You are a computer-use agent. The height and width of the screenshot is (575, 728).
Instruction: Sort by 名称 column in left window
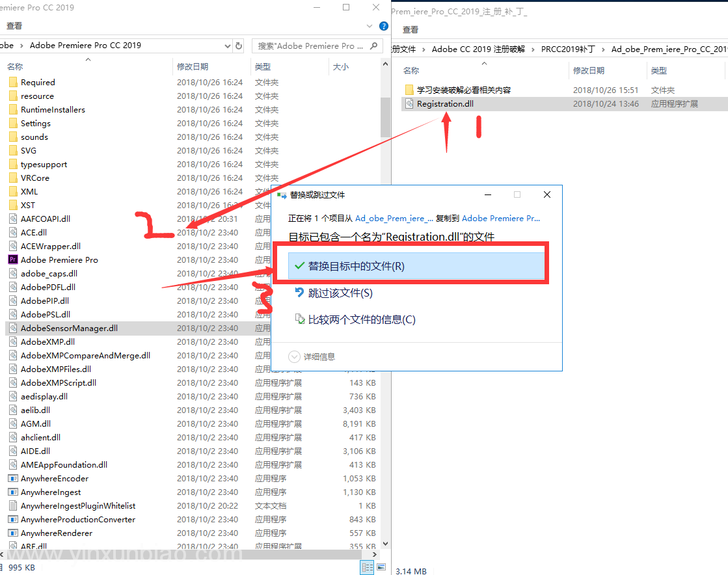coord(15,66)
